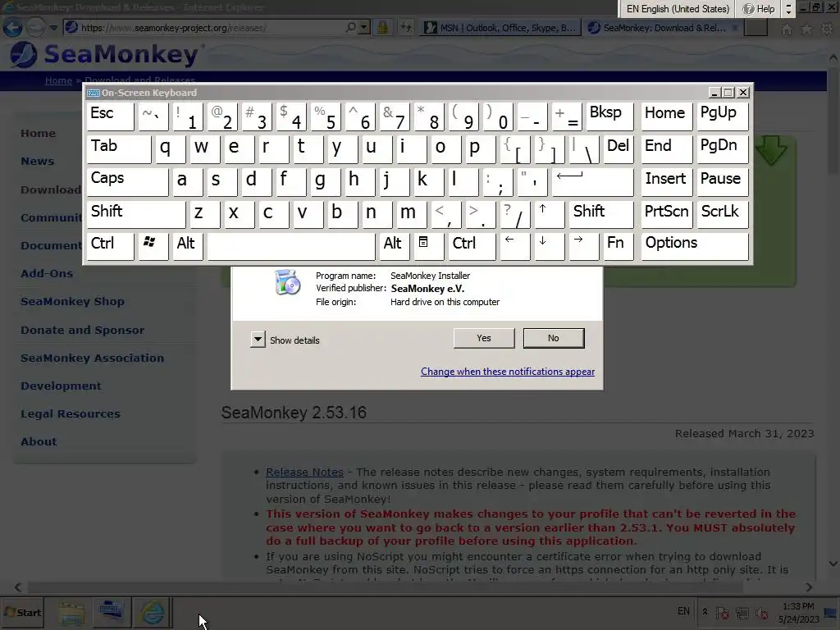840x630 pixels.
Task: Open Internet Explorer Tools gear icon
Action: 828,30
